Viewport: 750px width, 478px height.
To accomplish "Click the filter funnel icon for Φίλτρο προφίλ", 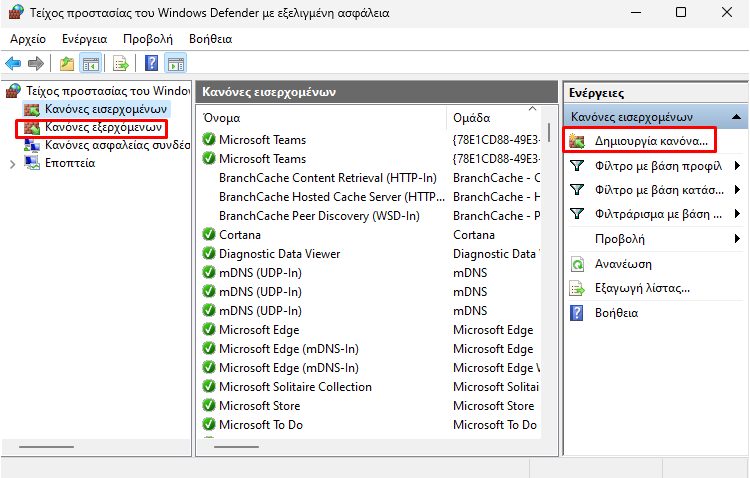I will pyautogui.click(x=577, y=166).
